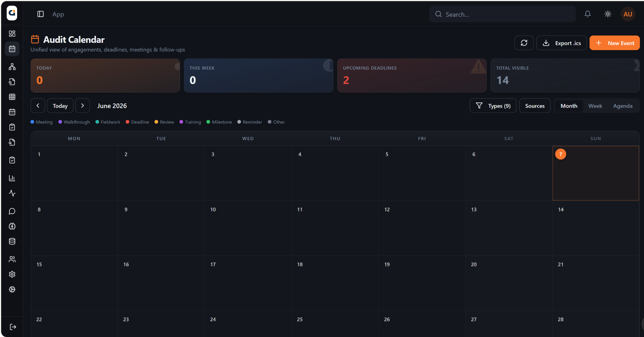The height and width of the screenshot is (337, 644).
Task: Click the refresh calendar icon button
Action: point(524,43)
